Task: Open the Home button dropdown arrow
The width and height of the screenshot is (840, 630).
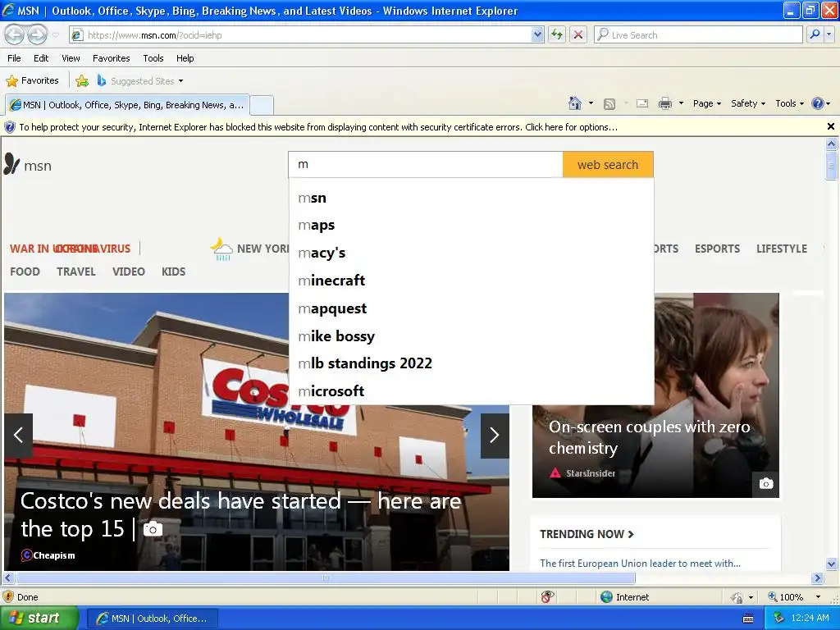Action: (591, 103)
